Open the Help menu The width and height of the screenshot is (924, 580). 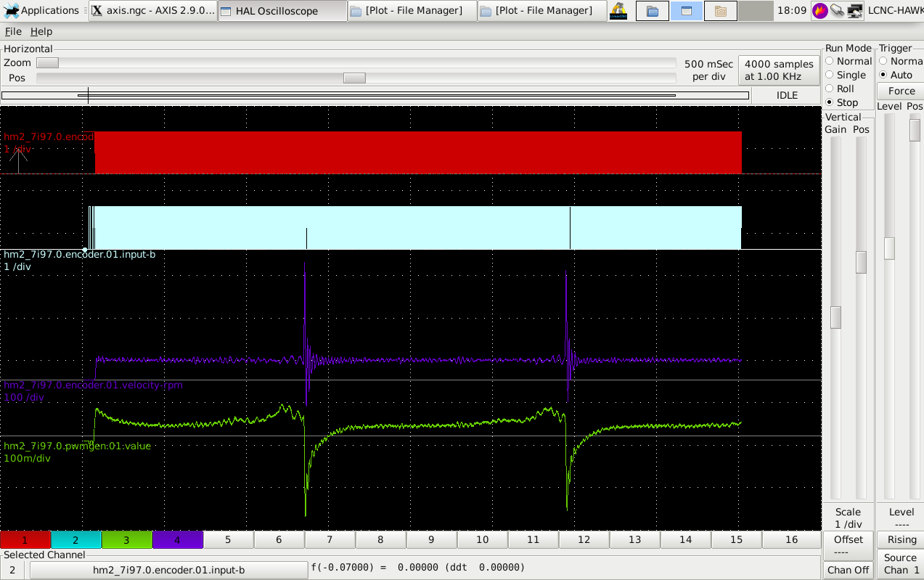click(41, 32)
